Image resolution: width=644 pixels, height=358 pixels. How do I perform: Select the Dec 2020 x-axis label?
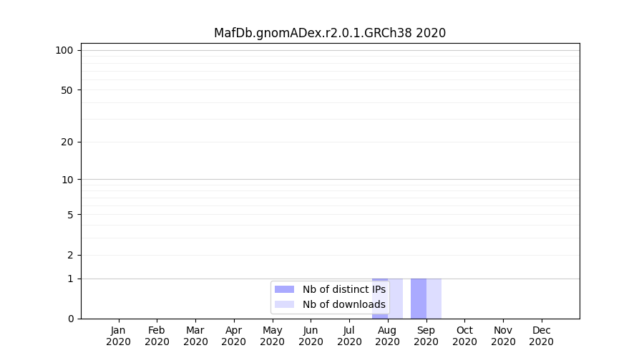(541, 336)
